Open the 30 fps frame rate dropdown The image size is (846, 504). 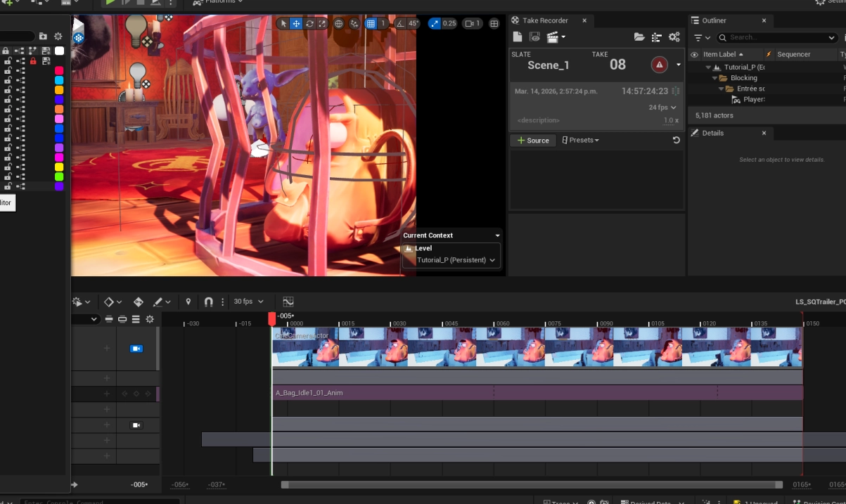coord(249,302)
